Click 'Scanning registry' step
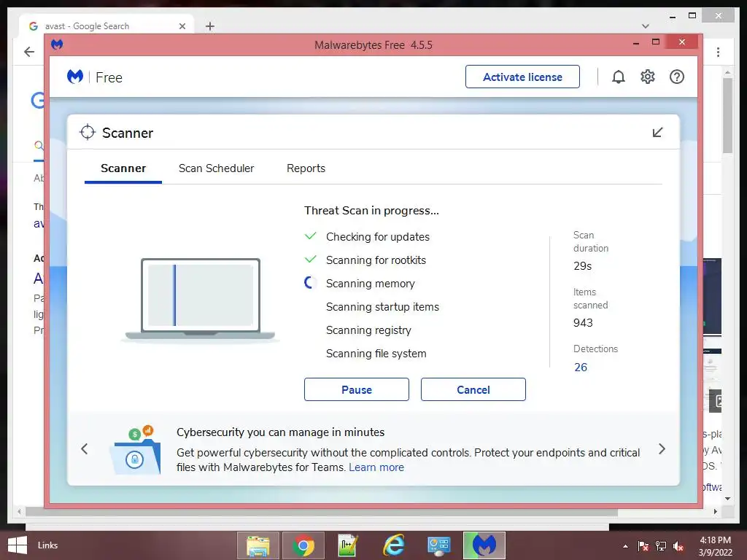This screenshot has height=560, width=747. coord(368,330)
